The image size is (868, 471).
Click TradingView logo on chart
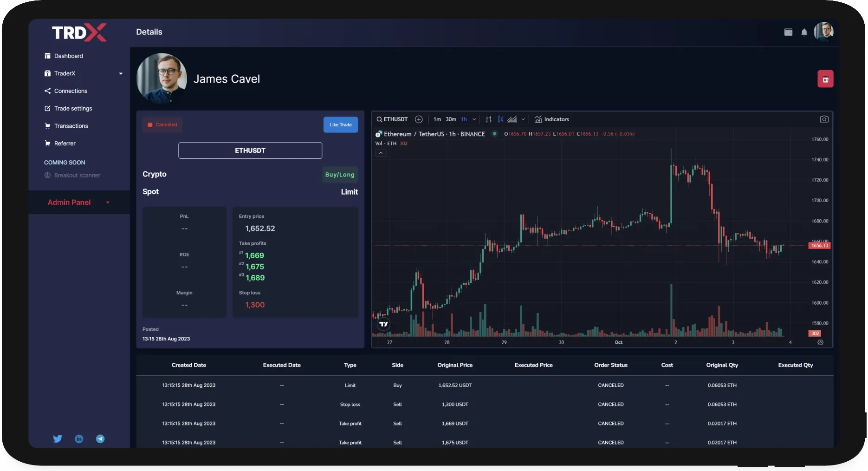pyautogui.click(x=383, y=324)
